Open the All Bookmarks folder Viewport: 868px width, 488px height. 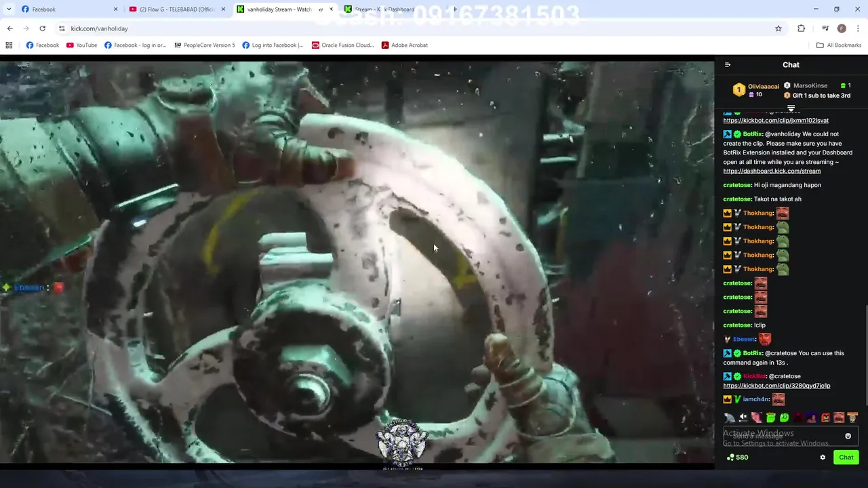(839, 45)
